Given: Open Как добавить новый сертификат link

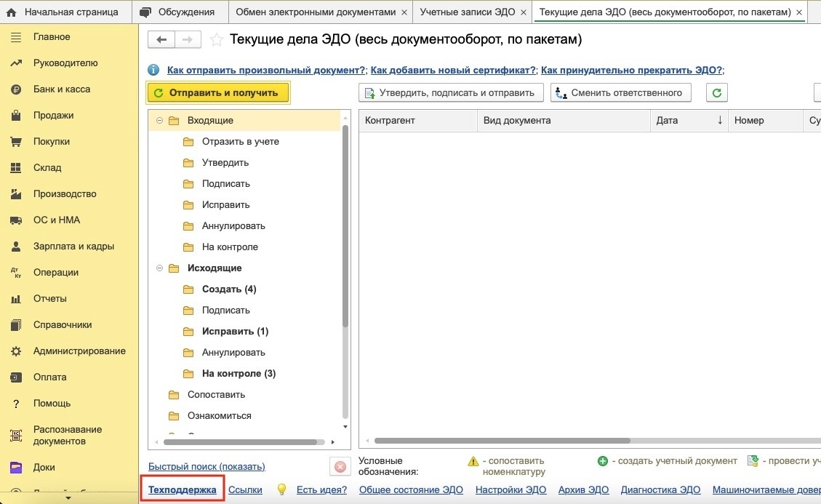Looking at the screenshot, I should 454,71.
